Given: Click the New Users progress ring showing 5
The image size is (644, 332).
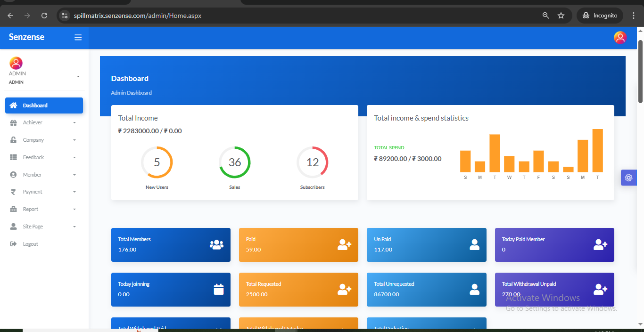Looking at the screenshot, I should click(x=157, y=162).
